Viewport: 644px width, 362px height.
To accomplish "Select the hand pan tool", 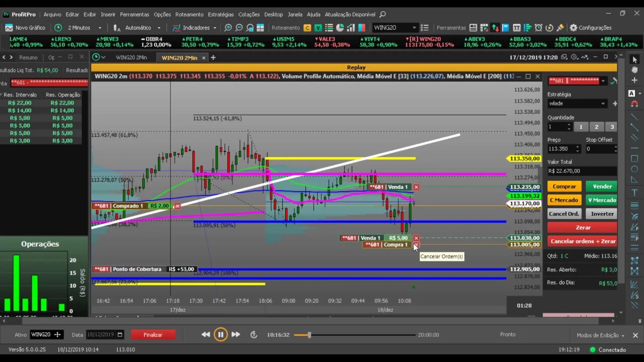I will tap(634, 70).
